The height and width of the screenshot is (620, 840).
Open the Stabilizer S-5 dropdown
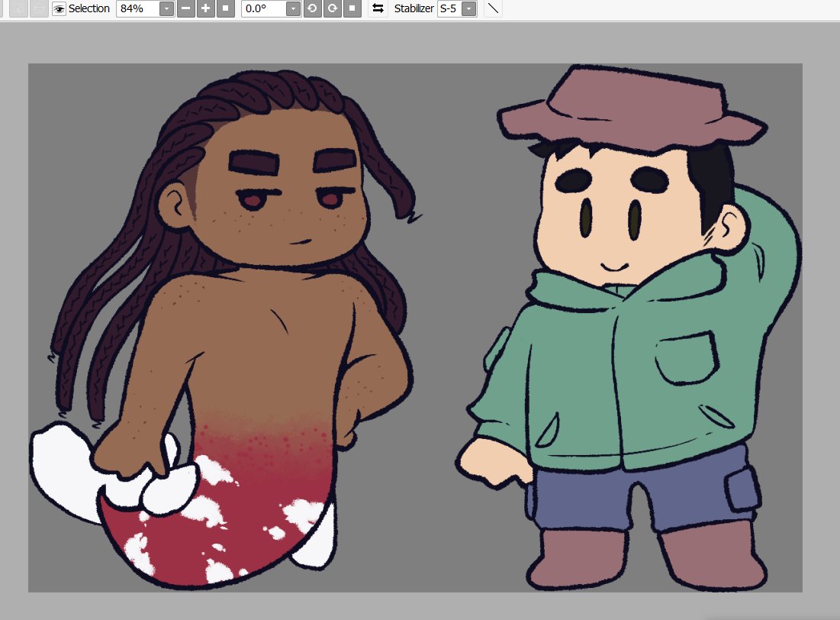[468, 9]
